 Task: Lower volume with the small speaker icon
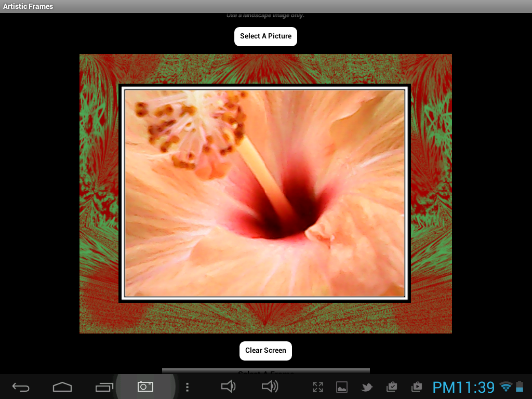228,387
